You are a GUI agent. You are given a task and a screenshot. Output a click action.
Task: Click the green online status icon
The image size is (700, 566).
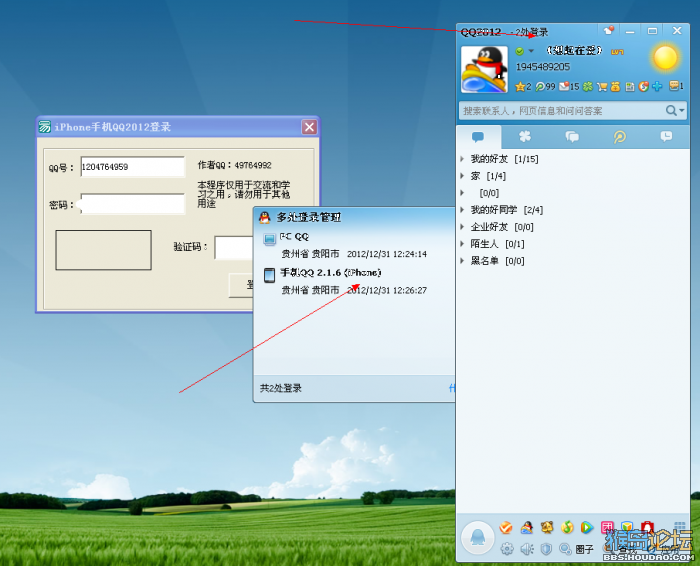[520, 51]
